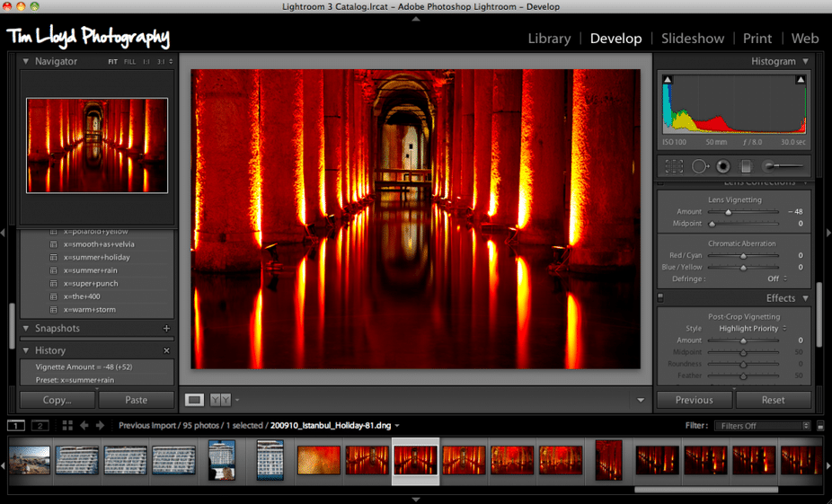The image size is (832, 504).
Task: Select the Crop Overlay tool
Action: (x=674, y=166)
